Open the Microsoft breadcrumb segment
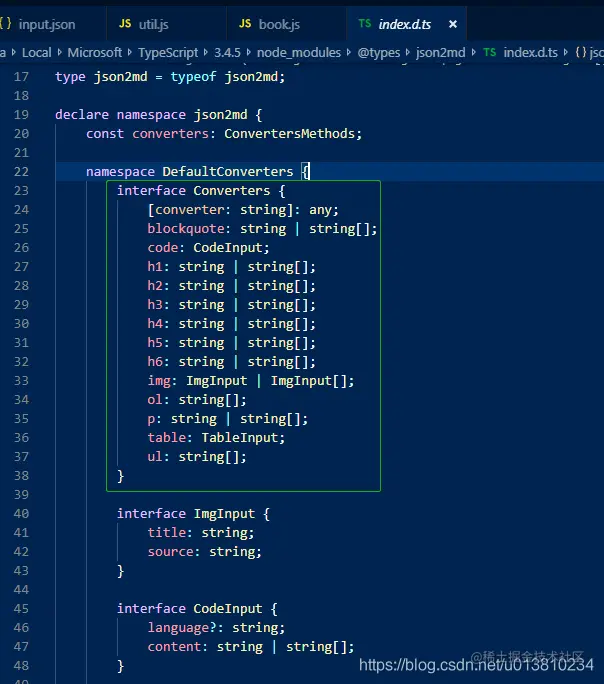Viewport: 604px width, 684px height. [95, 53]
